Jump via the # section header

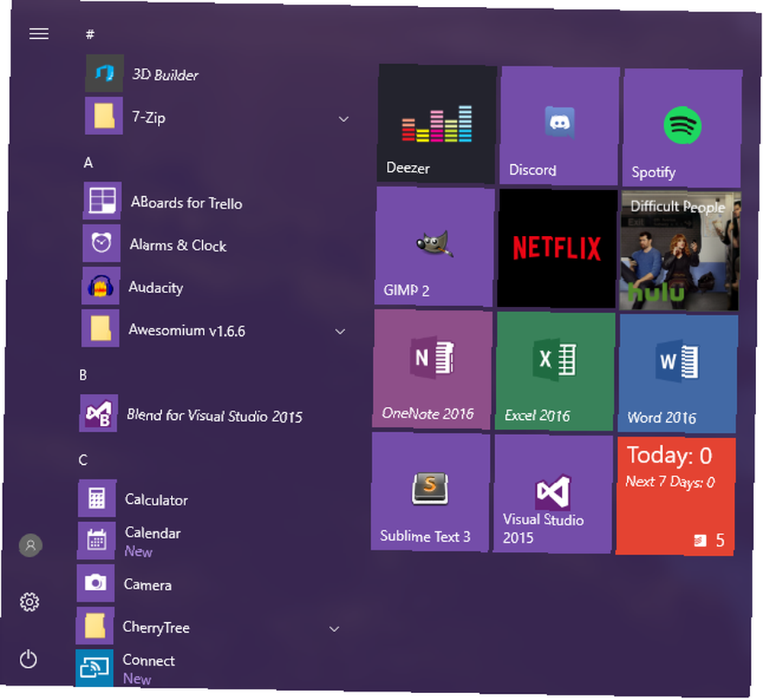click(90, 34)
